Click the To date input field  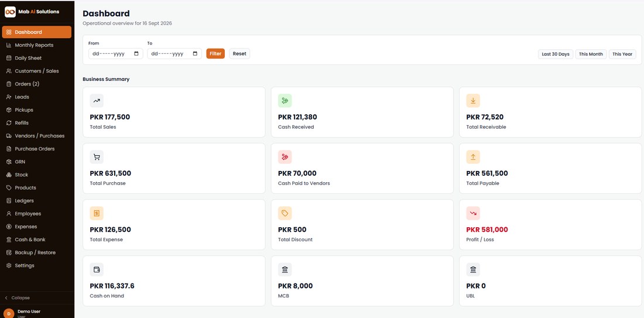coord(174,54)
